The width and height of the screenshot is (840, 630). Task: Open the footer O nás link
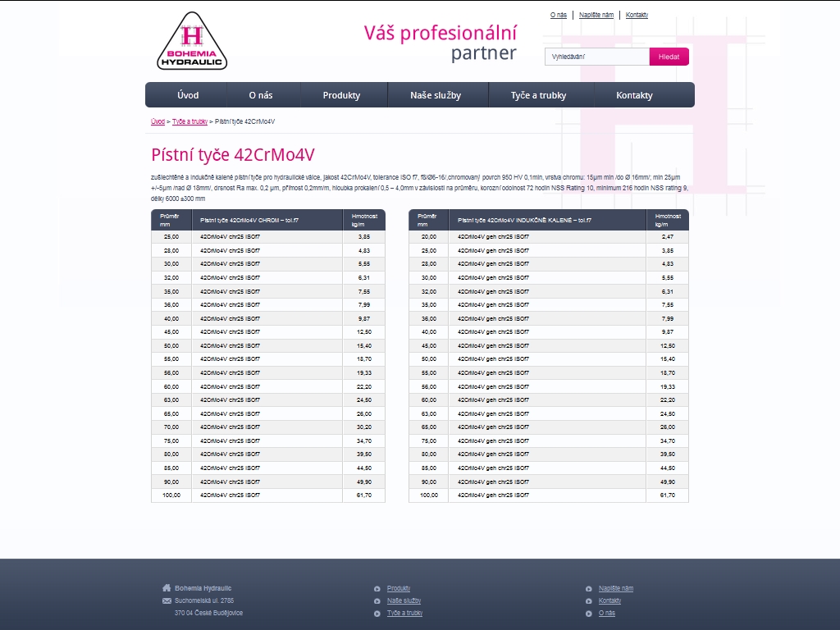point(606,613)
